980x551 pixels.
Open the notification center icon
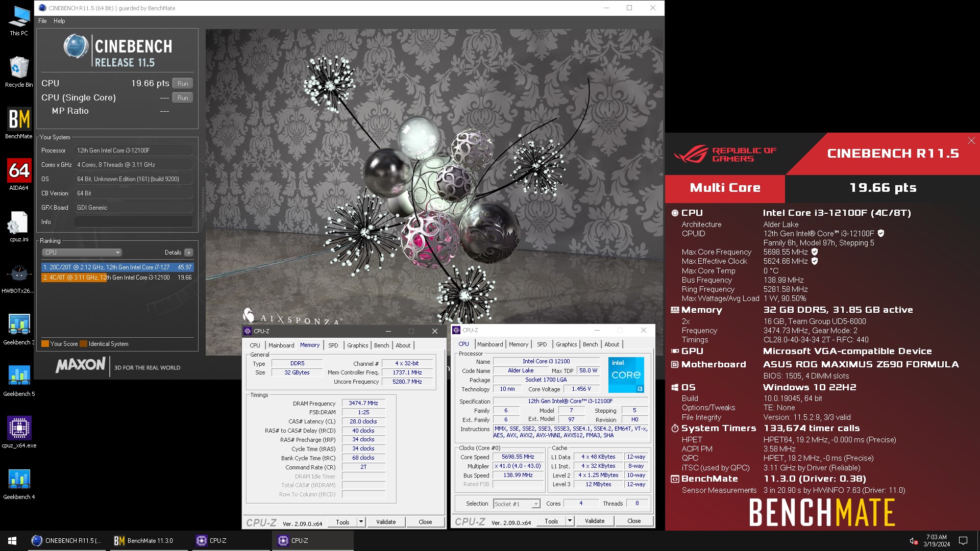coord(963,540)
